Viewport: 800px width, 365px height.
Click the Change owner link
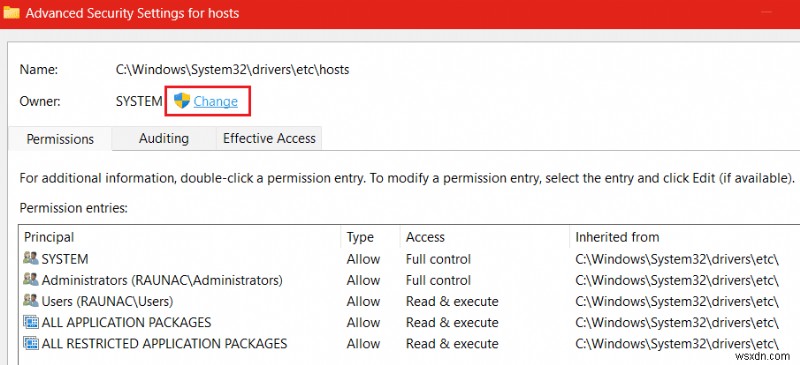click(x=215, y=102)
